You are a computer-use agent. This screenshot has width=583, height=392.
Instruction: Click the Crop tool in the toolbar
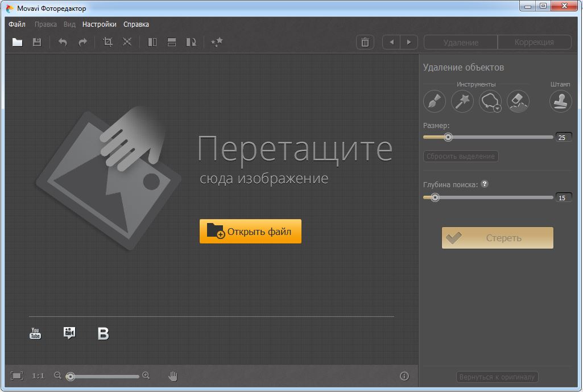coord(107,42)
